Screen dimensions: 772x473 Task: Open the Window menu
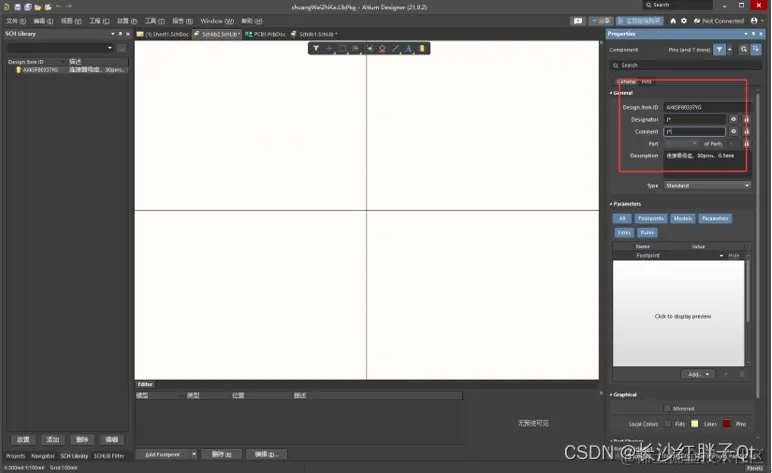coord(217,21)
